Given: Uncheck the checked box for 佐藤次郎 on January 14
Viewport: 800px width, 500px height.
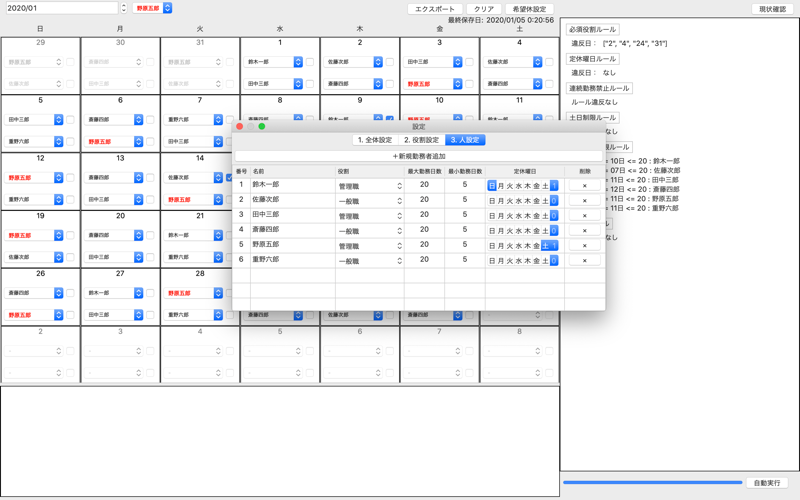Looking at the screenshot, I should pyautogui.click(x=230, y=178).
